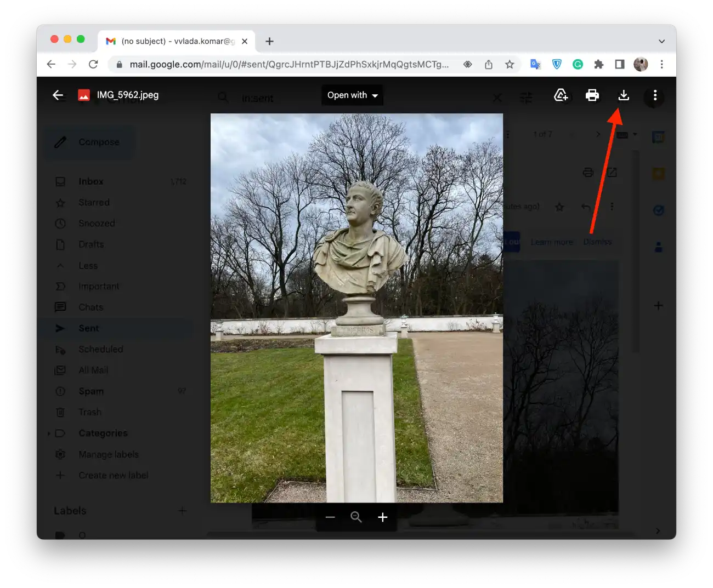This screenshot has width=713, height=588.
Task: Close preview with back arrow
Action: coord(58,95)
